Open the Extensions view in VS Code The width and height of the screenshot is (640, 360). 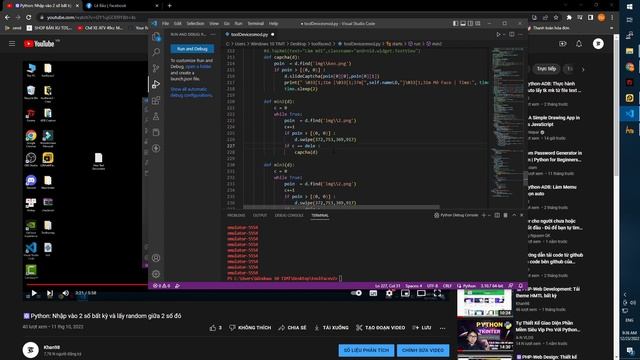[x=156, y=100]
